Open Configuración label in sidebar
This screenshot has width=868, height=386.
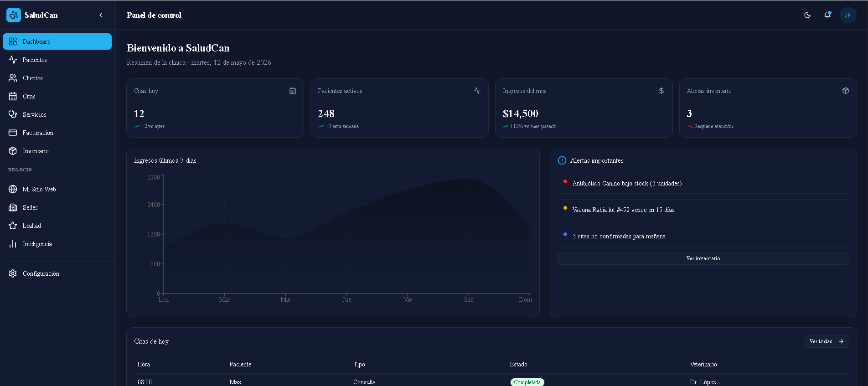41,273
